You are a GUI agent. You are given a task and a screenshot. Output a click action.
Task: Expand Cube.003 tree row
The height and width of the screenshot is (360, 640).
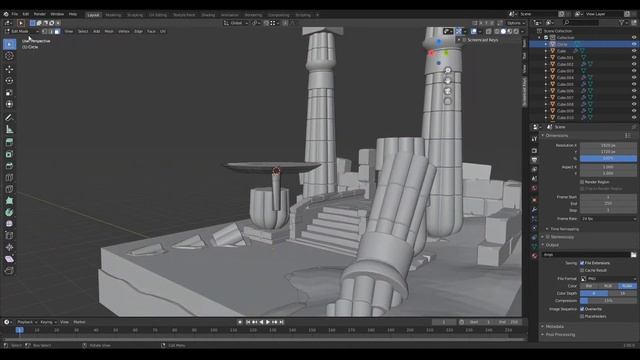click(x=546, y=71)
